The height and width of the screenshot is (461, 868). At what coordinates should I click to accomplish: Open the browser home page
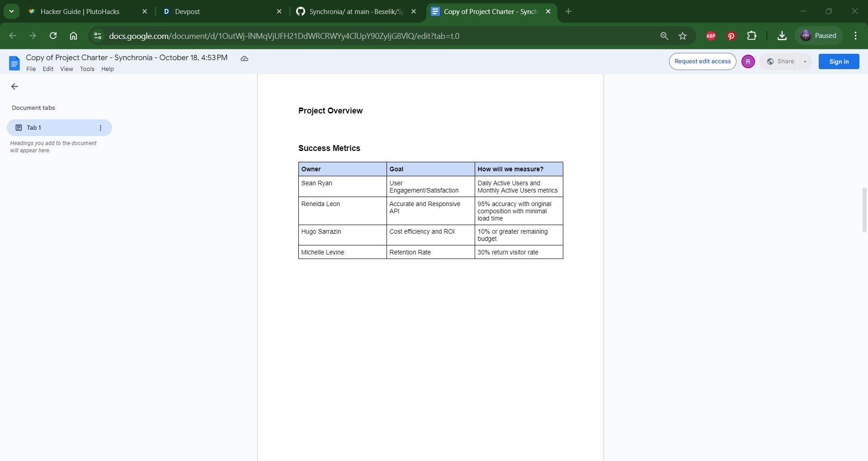[x=73, y=36]
